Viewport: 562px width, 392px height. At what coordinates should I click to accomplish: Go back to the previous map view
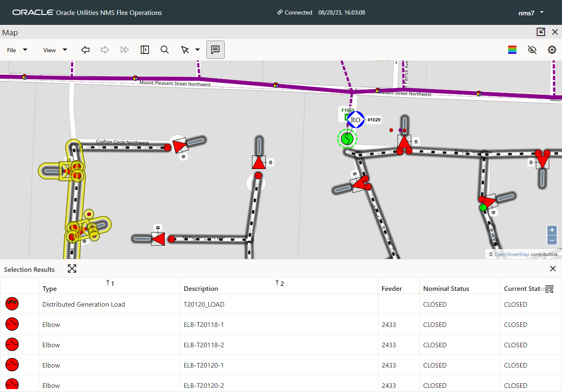85,50
